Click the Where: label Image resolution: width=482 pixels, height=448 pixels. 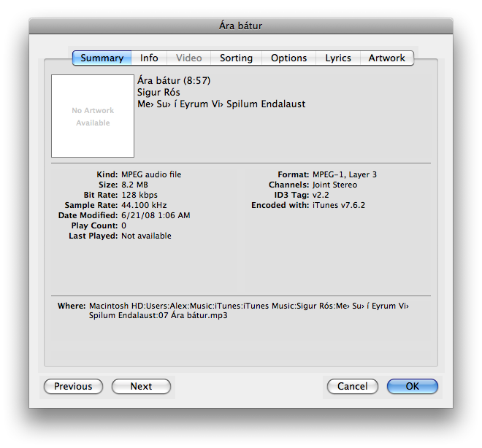(72, 306)
